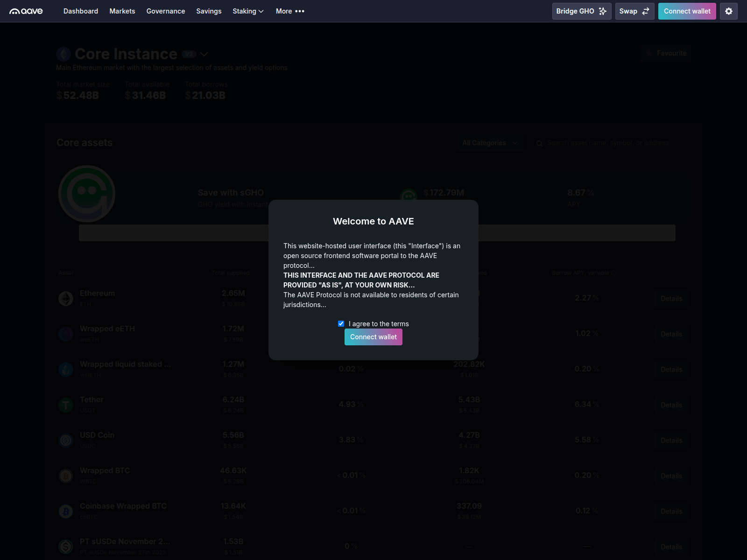Click Details for Tether
The image size is (747, 560).
point(671,405)
